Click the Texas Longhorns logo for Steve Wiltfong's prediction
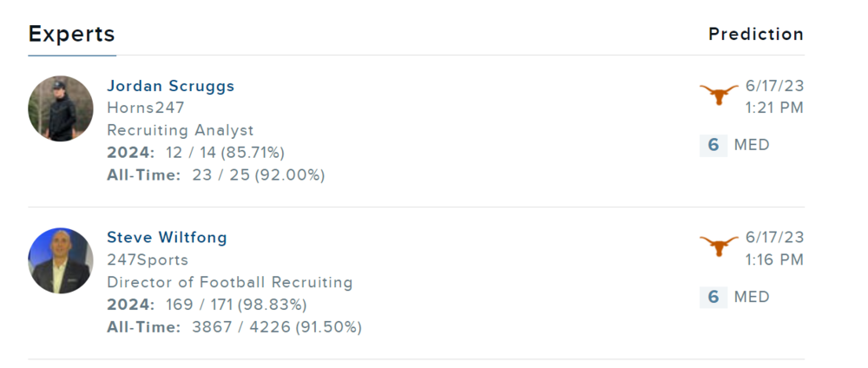The height and width of the screenshot is (368, 868). [719, 246]
